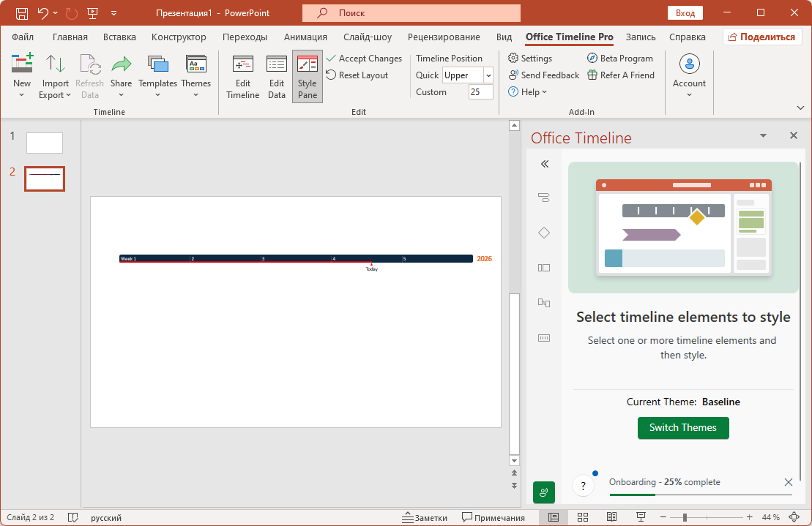Click the Refer A Friend gift icon
Image resolution: width=812 pixels, height=526 pixels.
pyautogui.click(x=592, y=75)
